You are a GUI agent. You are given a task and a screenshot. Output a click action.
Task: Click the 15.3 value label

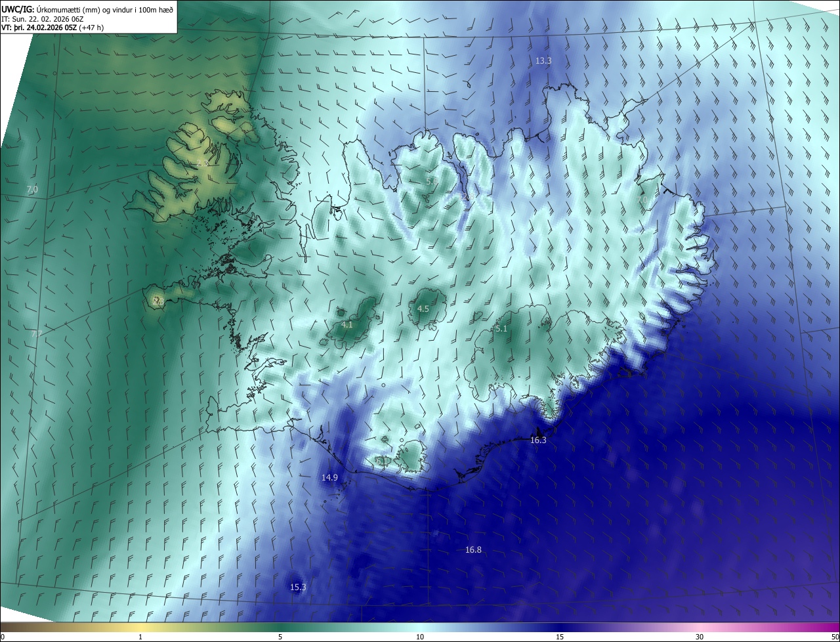[298, 587]
